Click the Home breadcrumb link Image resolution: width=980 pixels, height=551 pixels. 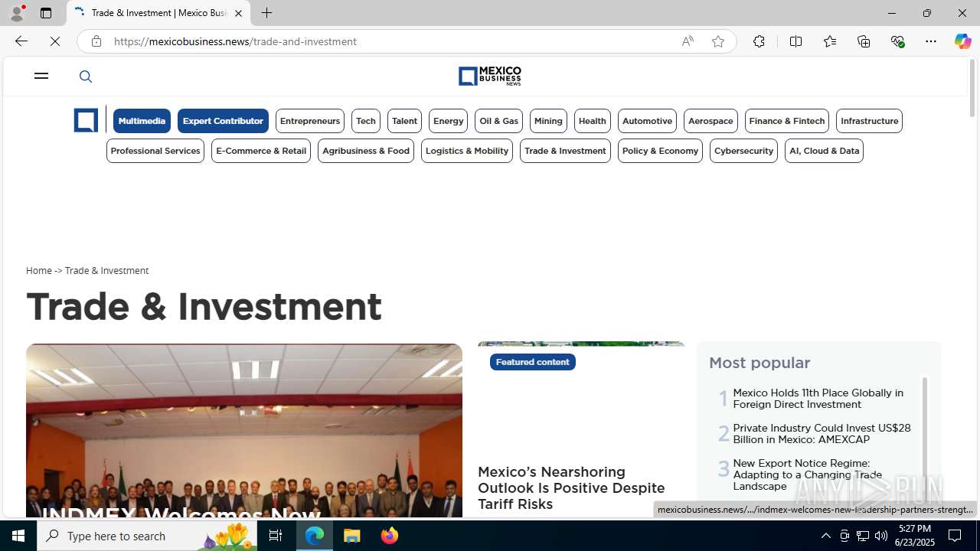click(39, 271)
